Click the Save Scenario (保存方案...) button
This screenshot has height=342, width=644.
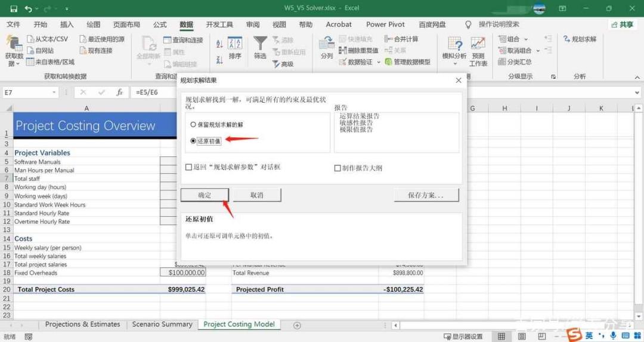tap(426, 195)
